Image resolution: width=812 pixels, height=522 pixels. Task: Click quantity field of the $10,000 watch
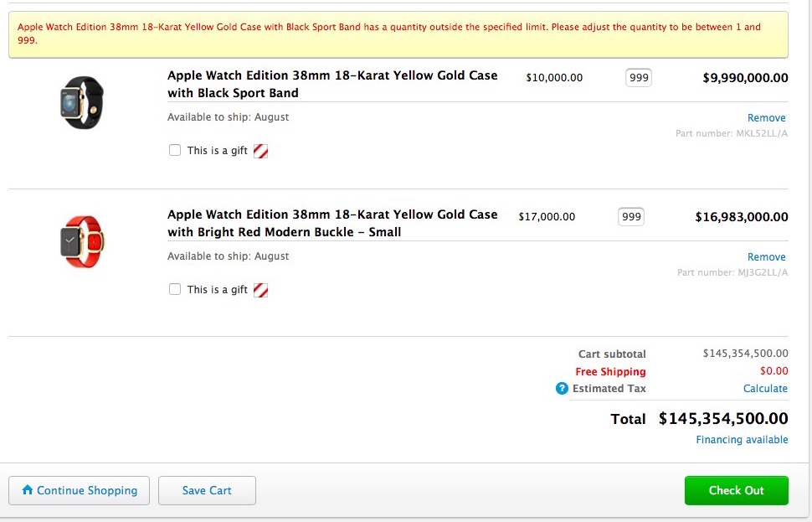click(x=639, y=78)
